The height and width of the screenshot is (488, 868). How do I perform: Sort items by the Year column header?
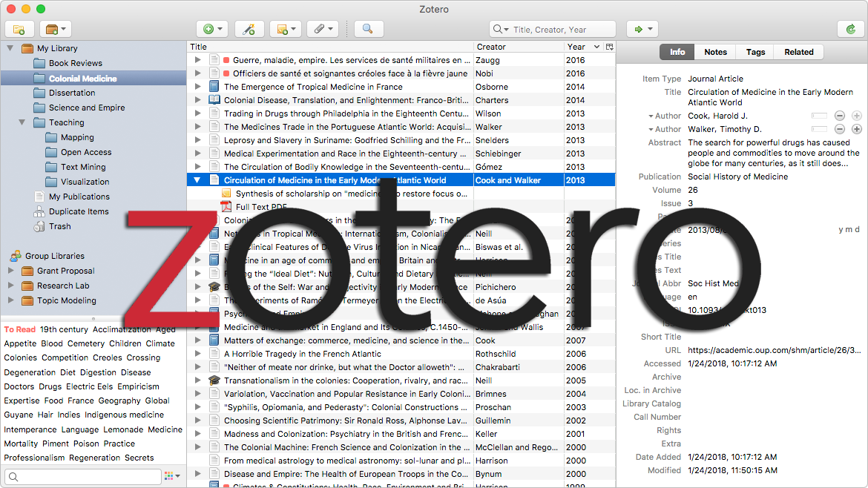[583, 47]
